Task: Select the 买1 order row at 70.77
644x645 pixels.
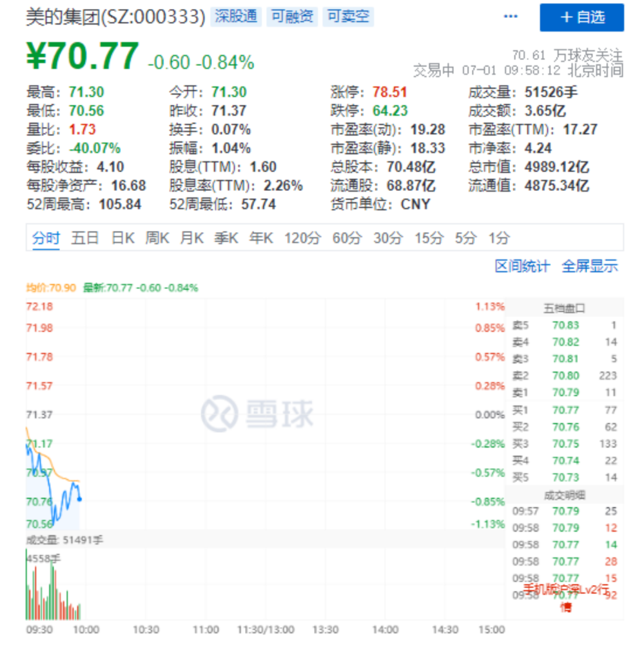Action: (x=564, y=410)
